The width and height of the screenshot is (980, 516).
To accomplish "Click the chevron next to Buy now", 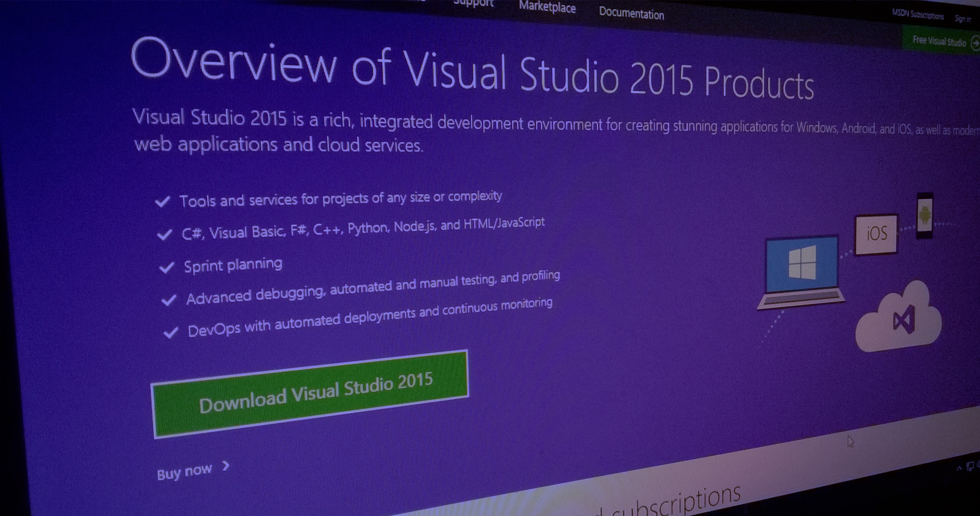I will [x=226, y=466].
